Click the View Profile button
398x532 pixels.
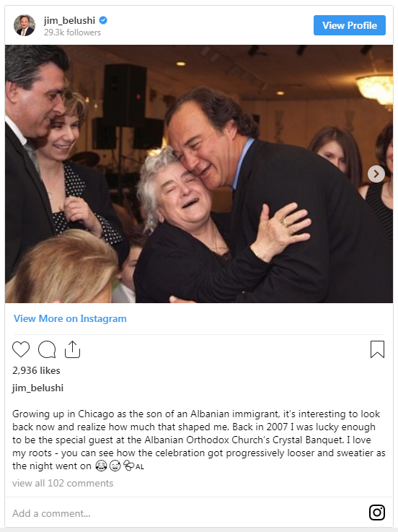(x=349, y=25)
